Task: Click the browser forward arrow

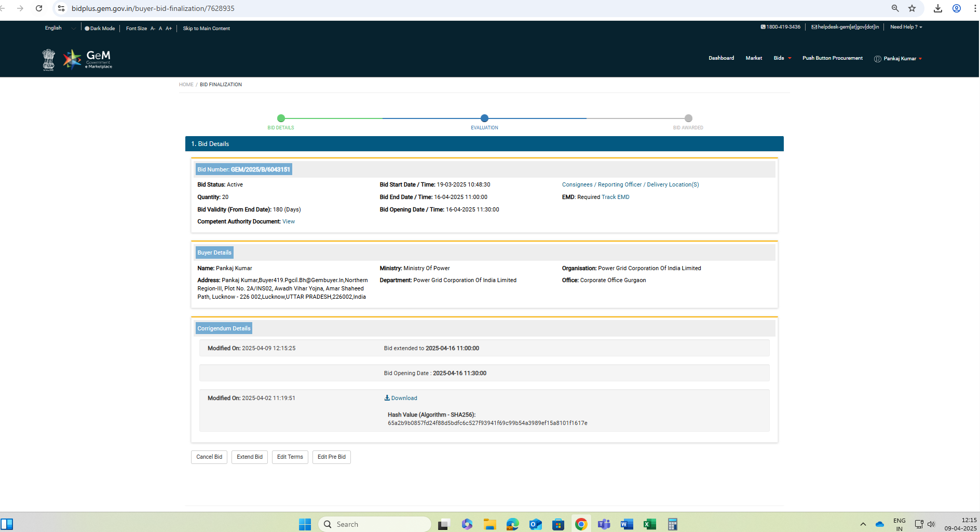Action: (20, 8)
